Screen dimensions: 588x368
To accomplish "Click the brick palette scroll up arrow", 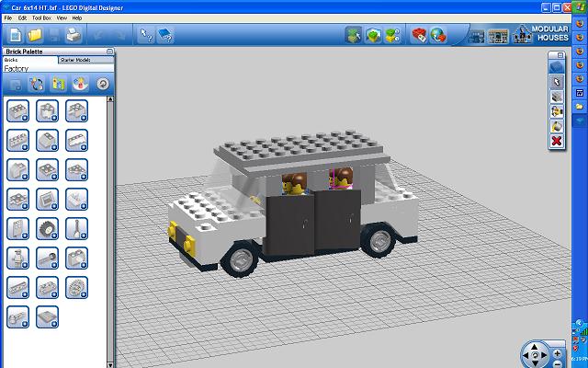I will (110, 99).
